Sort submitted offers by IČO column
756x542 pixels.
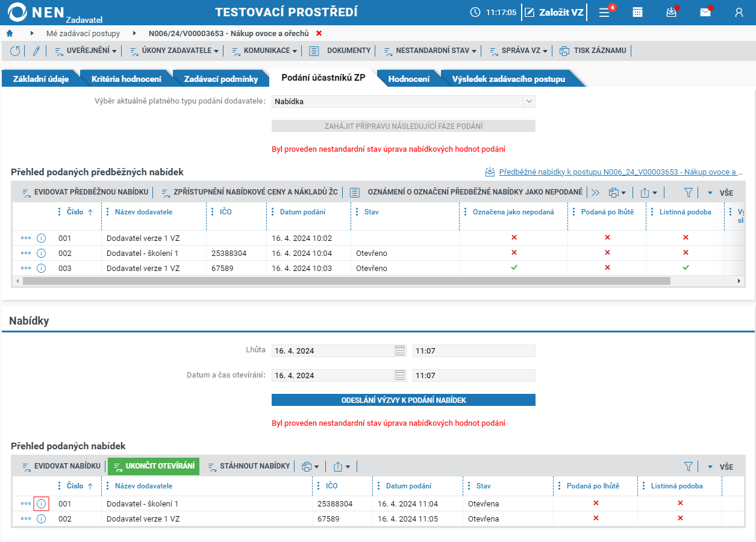pyautogui.click(x=331, y=486)
